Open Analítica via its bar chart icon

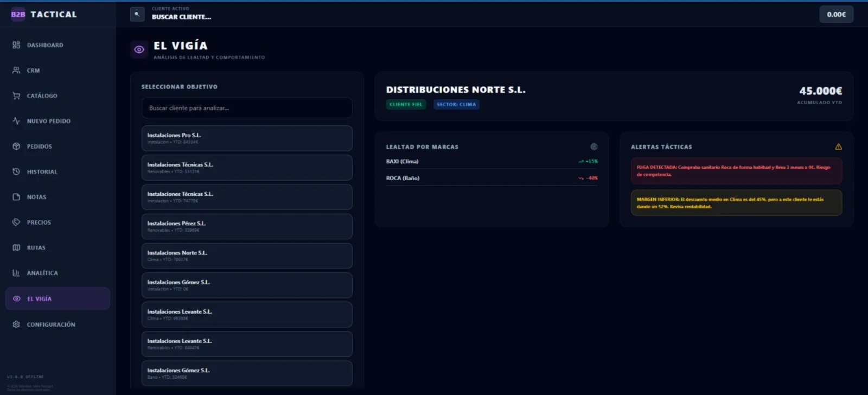16,273
